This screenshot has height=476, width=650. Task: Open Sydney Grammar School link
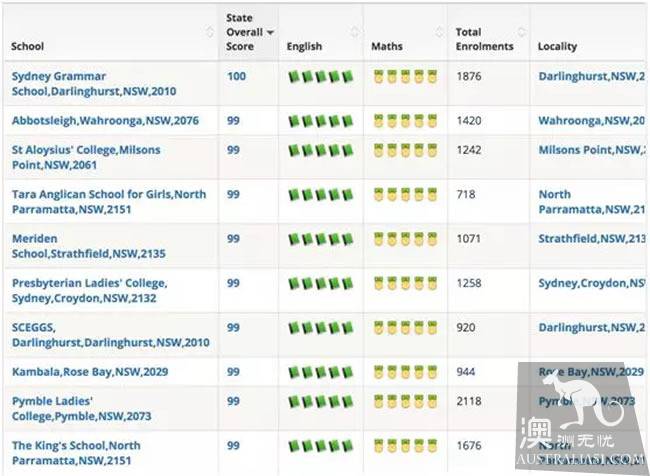94,84
